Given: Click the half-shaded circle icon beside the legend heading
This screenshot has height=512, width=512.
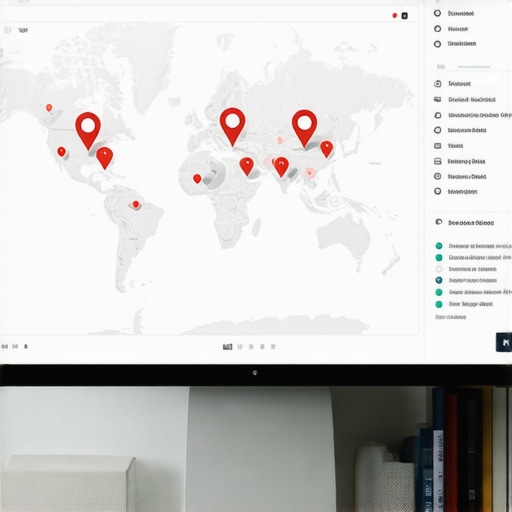Looking at the screenshot, I should (439, 222).
